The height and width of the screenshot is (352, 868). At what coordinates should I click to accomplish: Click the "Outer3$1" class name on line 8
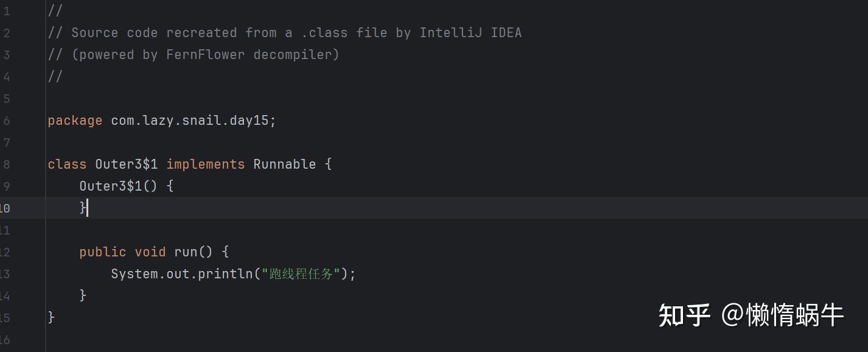click(x=126, y=164)
